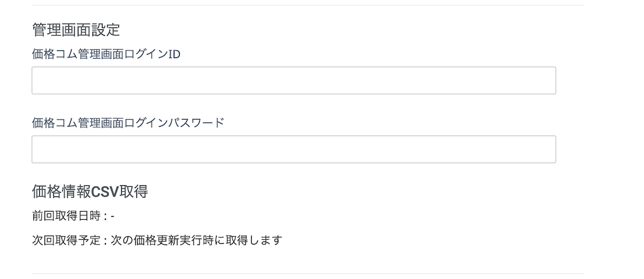Click the 次回取得予定 text

pyautogui.click(x=66, y=240)
